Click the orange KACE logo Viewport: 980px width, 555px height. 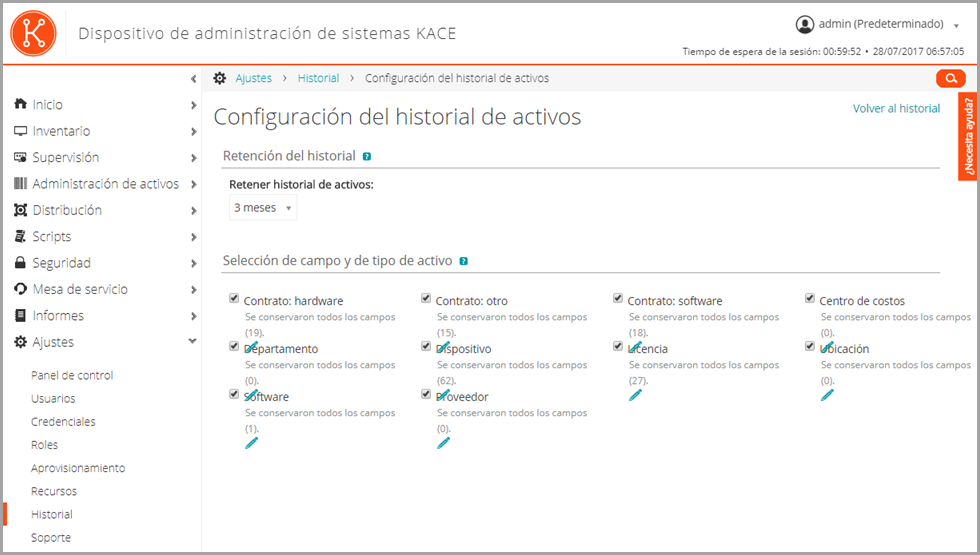coord(33,33)
